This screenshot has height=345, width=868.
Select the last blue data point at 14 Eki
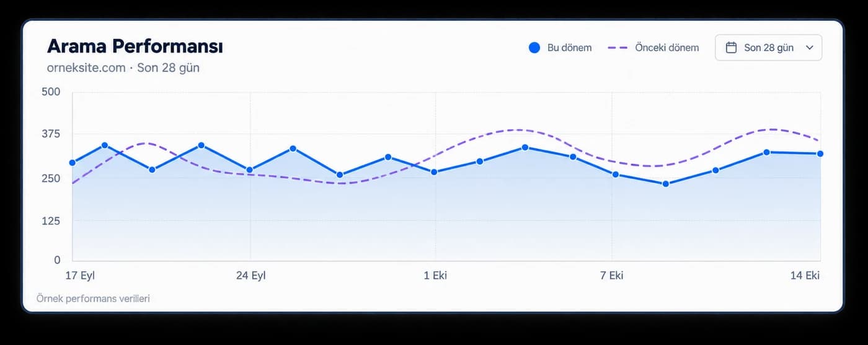pos(820,153)
